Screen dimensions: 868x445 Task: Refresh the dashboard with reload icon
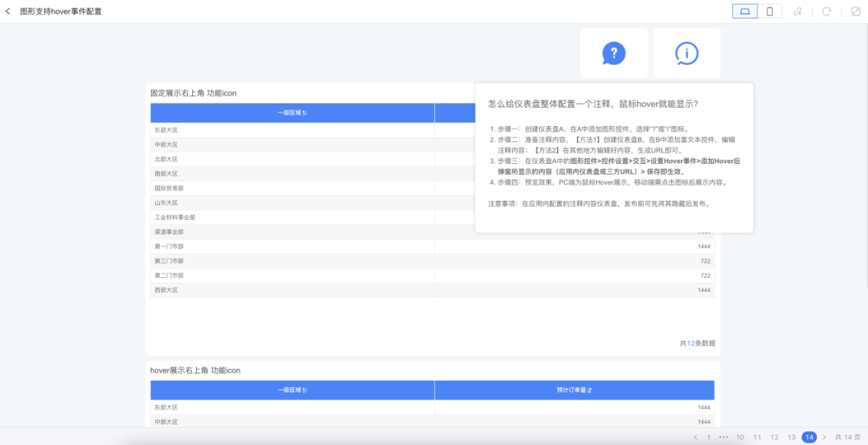click(x=826, y=11)
